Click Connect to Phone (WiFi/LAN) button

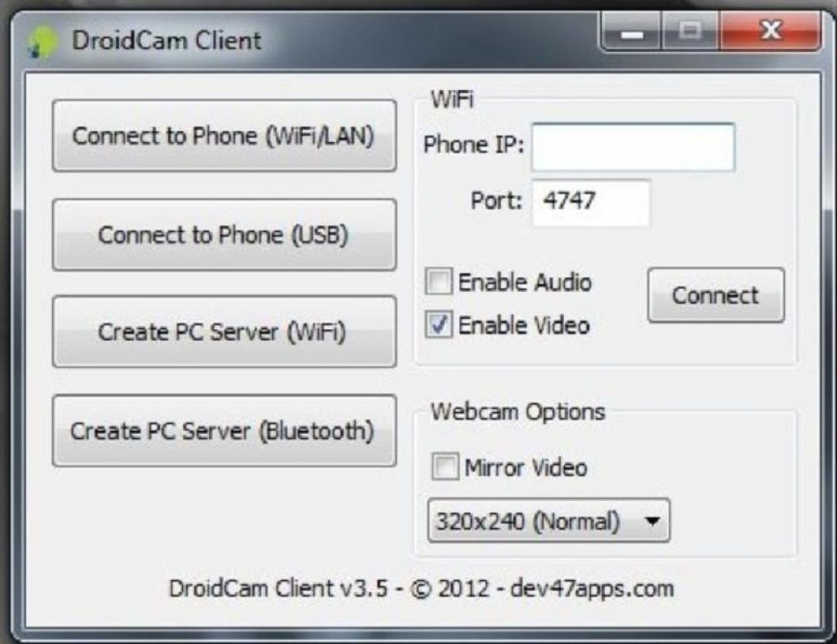click(x=224, y=136)
